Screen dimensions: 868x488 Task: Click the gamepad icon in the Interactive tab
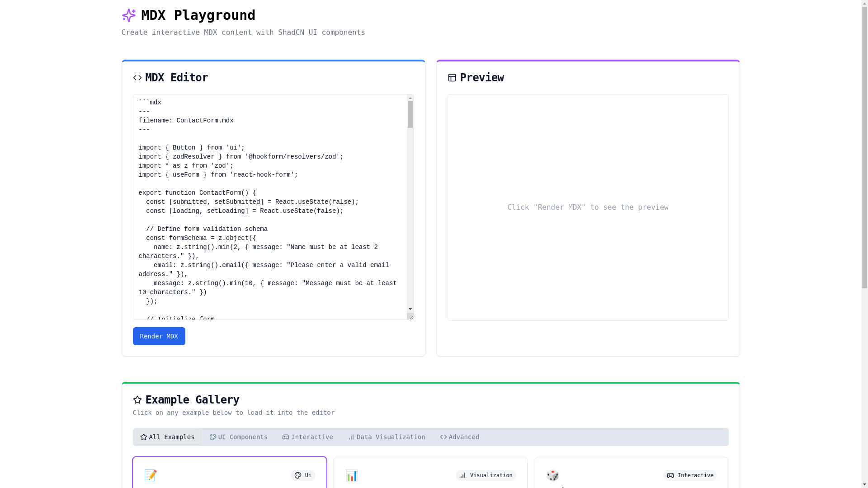[x=286, y=437]
